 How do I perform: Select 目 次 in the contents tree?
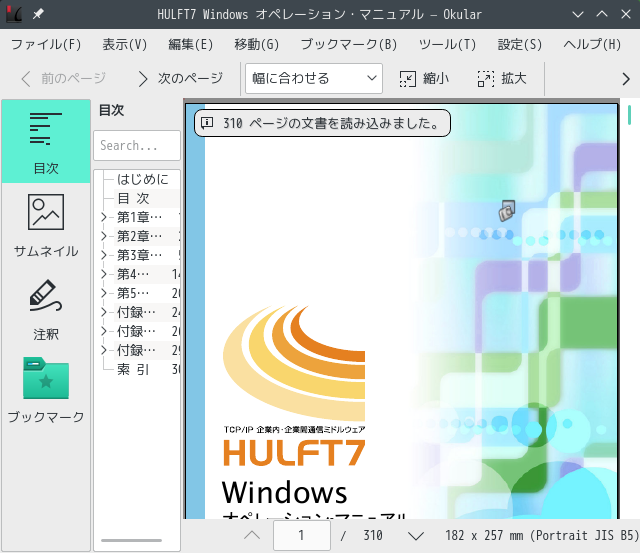tap(133, 198)
